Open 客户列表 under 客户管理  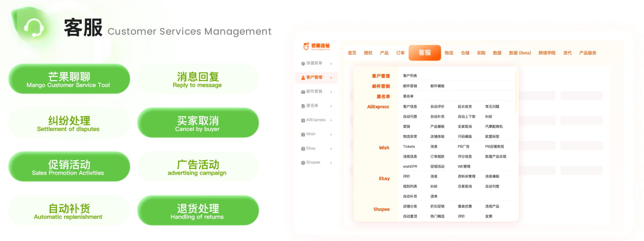pyautogui.click(x=410, y=76)
